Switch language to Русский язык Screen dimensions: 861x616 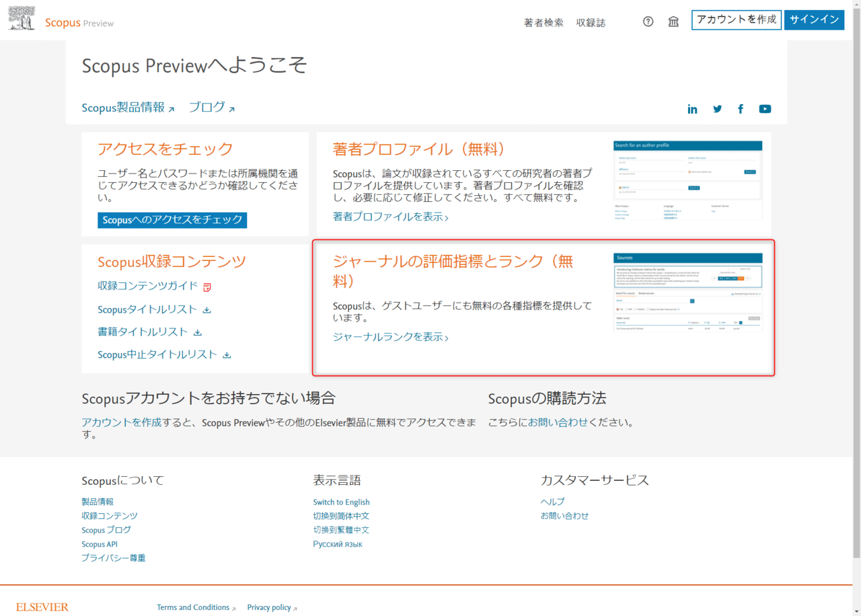pyautogui.click(x=338, y=544)
